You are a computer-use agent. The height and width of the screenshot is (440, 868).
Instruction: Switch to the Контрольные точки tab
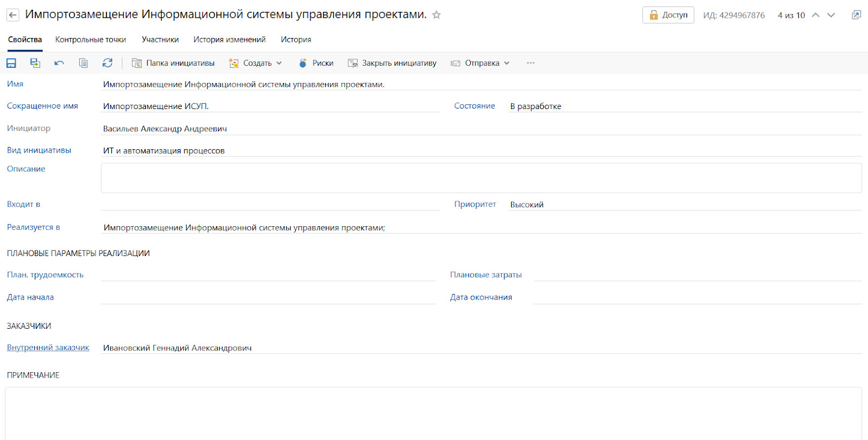[91, 40]
